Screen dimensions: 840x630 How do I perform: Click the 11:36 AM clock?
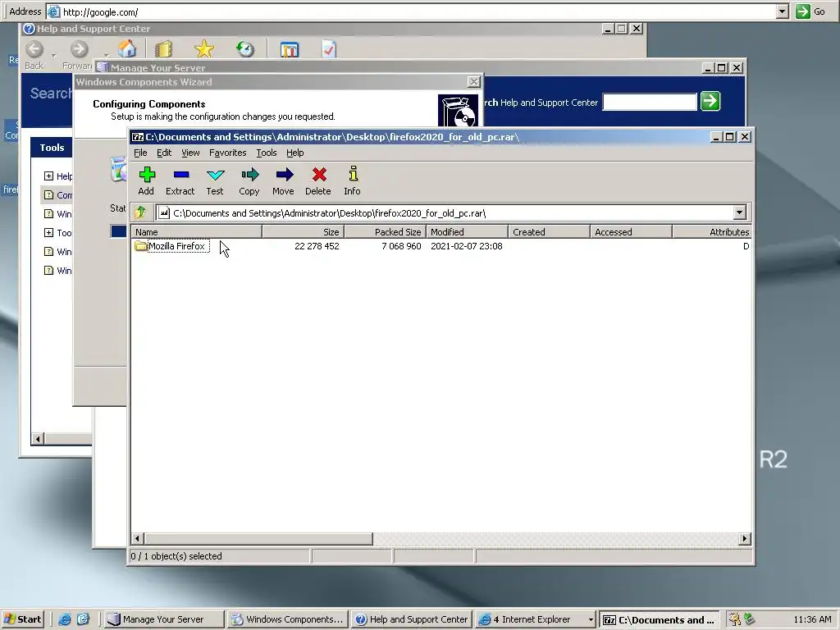point(812,619)
